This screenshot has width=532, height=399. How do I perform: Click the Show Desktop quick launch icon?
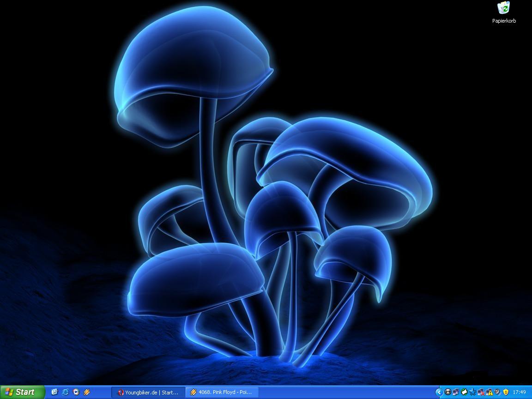(54, 392)
